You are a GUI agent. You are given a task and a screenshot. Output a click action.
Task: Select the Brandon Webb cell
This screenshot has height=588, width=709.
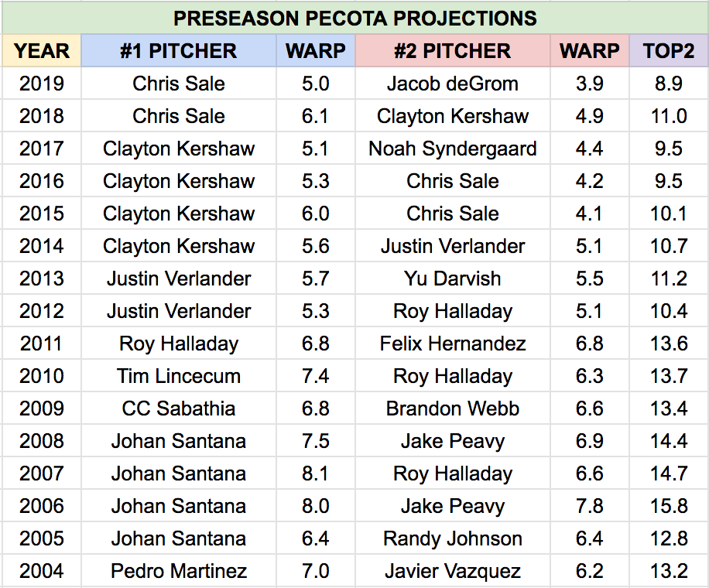(x=453, y=409)
